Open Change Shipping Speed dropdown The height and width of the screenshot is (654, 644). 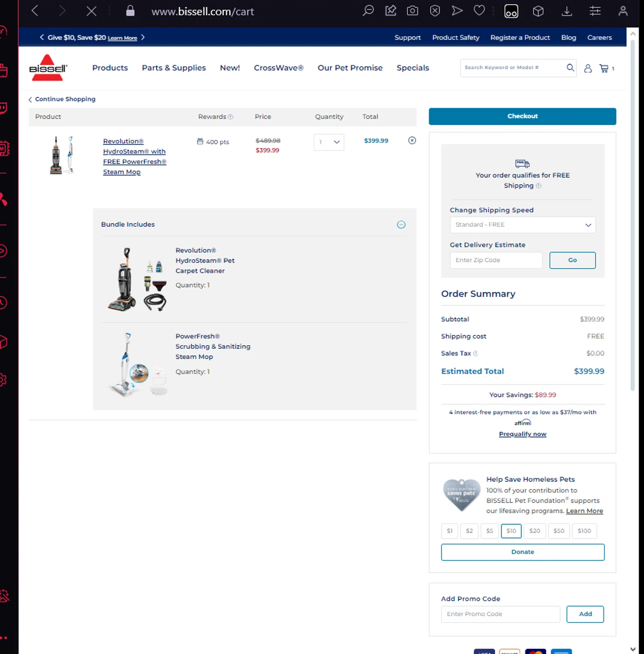(522, 225)
